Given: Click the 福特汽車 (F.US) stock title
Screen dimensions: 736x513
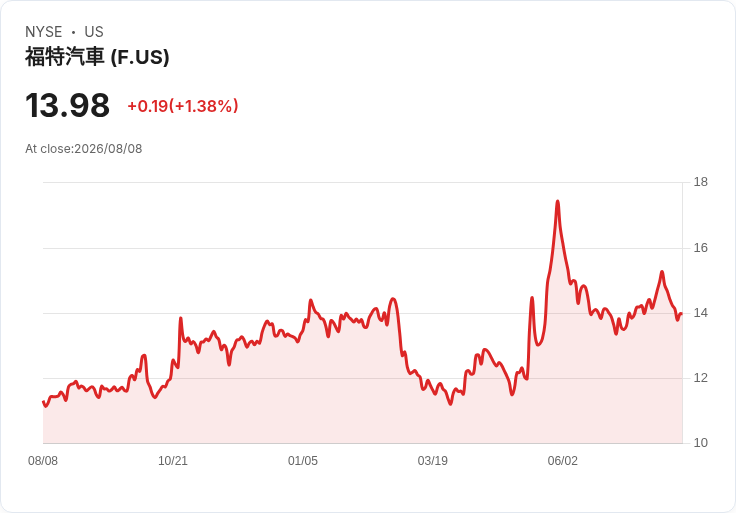Looking at the screenshot, I should point(97,57).
